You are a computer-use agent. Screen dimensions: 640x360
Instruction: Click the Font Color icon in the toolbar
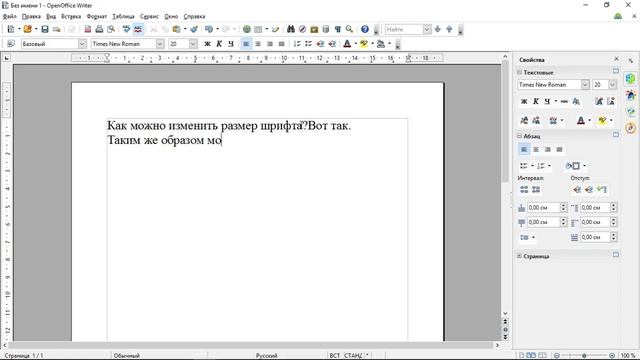point(347,44)
